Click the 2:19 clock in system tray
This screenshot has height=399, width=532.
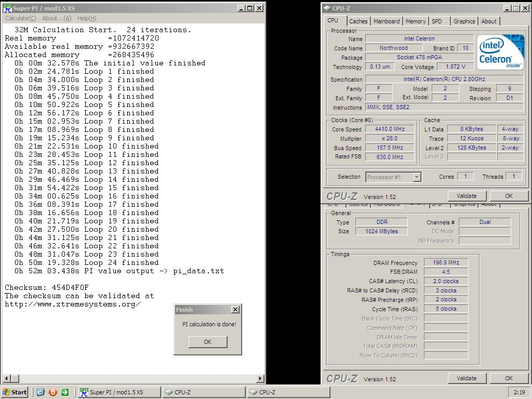520,392
